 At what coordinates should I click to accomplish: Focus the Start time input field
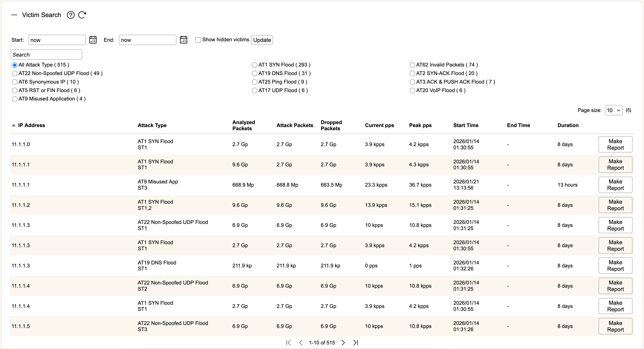[57, 40]
